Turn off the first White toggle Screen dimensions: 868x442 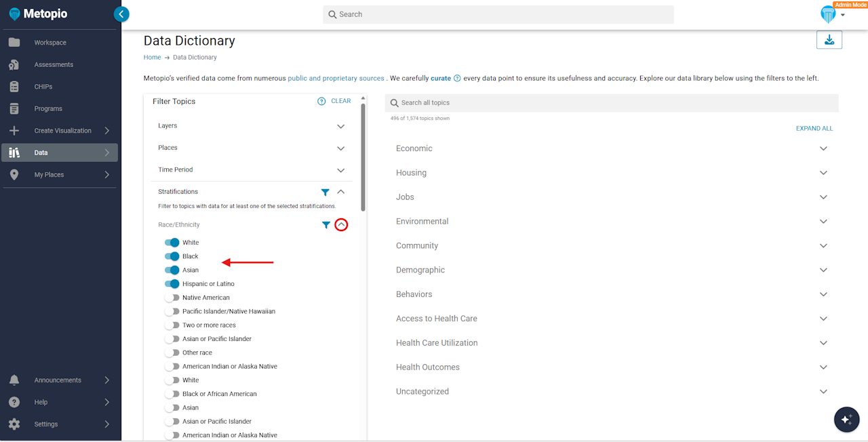(172, 243)
